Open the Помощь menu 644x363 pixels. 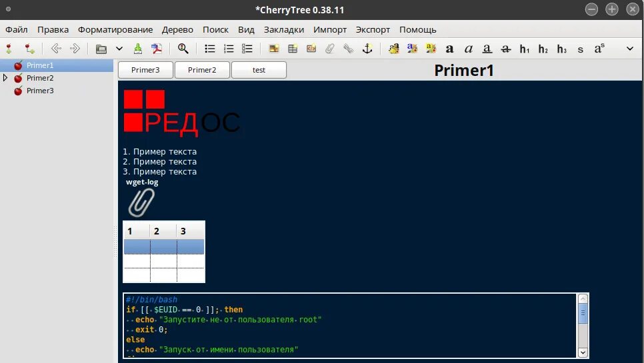pyautogui.click(x=418, y=29)
